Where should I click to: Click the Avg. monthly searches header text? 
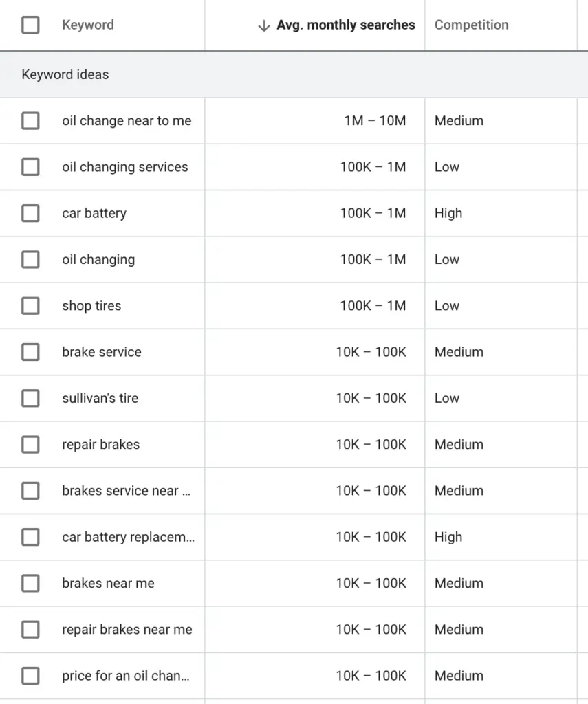pyautogui.click(x=345, y=25)
